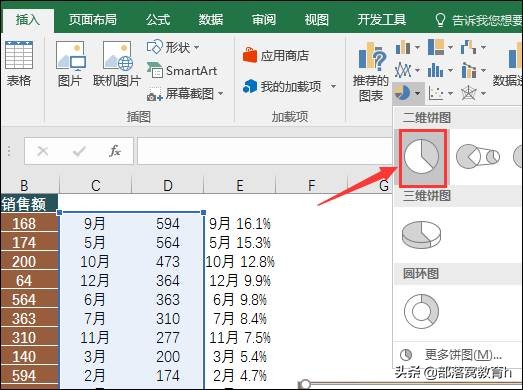
Task: Click the hierarchy chart icon
Action: 436,47
